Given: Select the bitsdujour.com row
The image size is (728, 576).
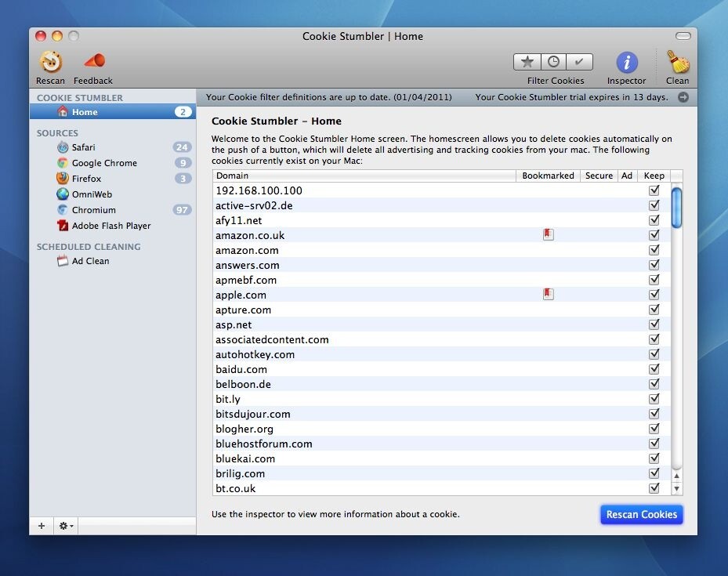Looking at the screenshot, I should click(441, 414).
